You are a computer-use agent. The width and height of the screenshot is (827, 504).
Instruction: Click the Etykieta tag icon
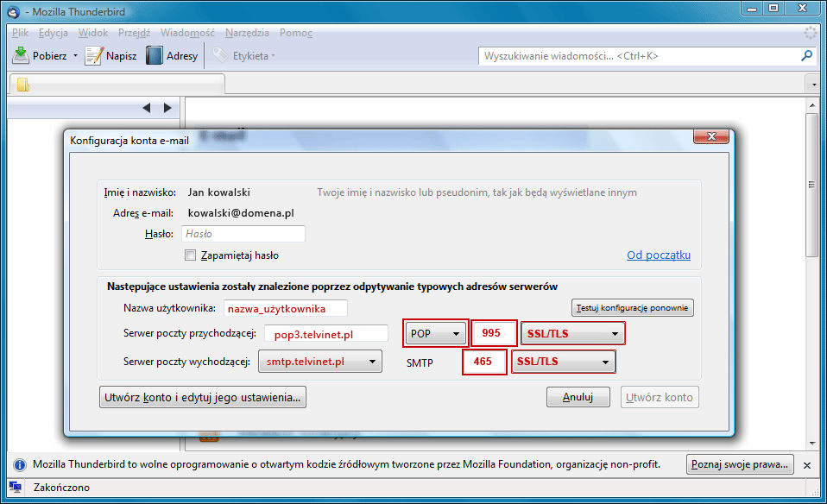click(220, 55)
